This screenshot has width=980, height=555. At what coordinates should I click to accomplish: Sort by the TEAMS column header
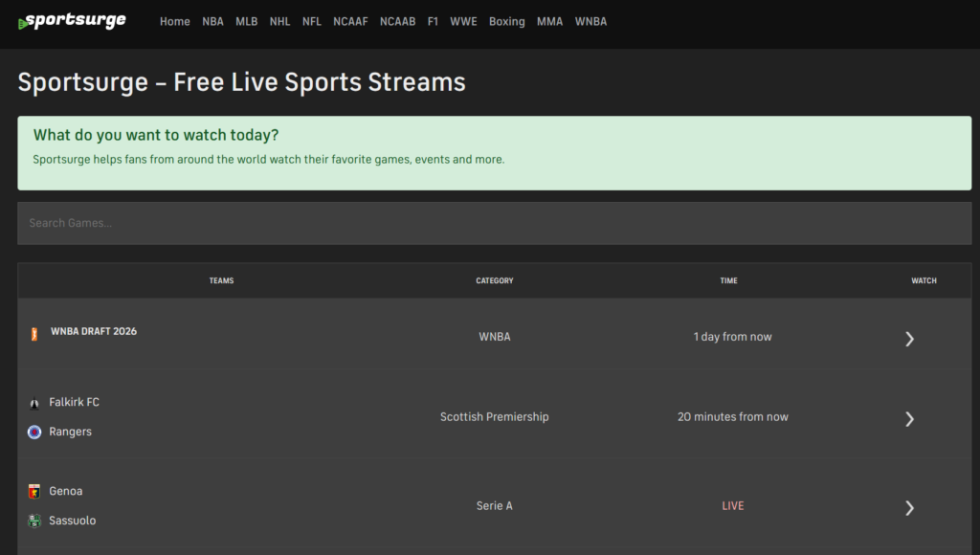tap(221, 280)
